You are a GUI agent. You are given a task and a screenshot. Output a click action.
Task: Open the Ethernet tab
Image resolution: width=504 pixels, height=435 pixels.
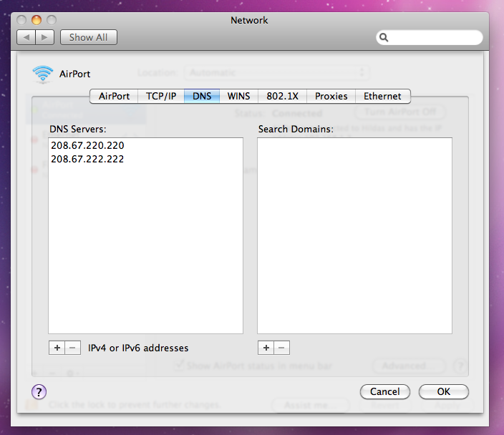tap(382, 97)
